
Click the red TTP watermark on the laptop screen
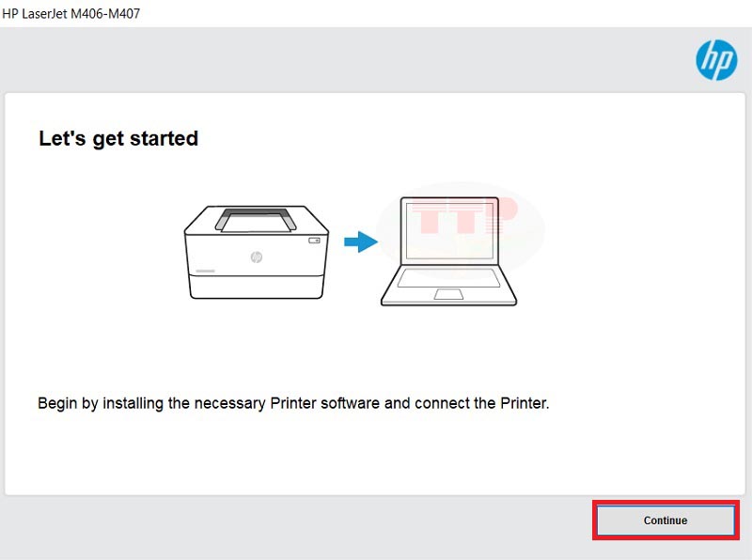[464, 216]
